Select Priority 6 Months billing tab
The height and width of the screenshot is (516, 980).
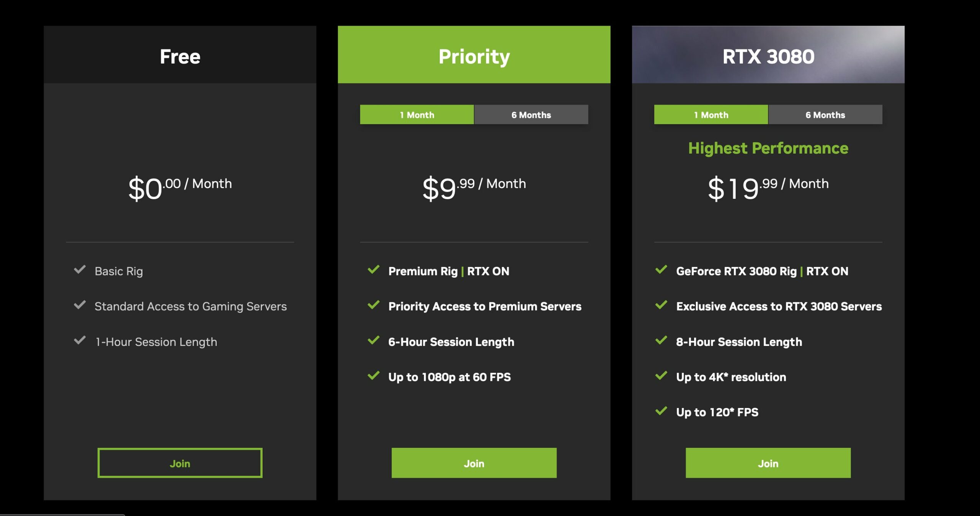pos(531,115)
